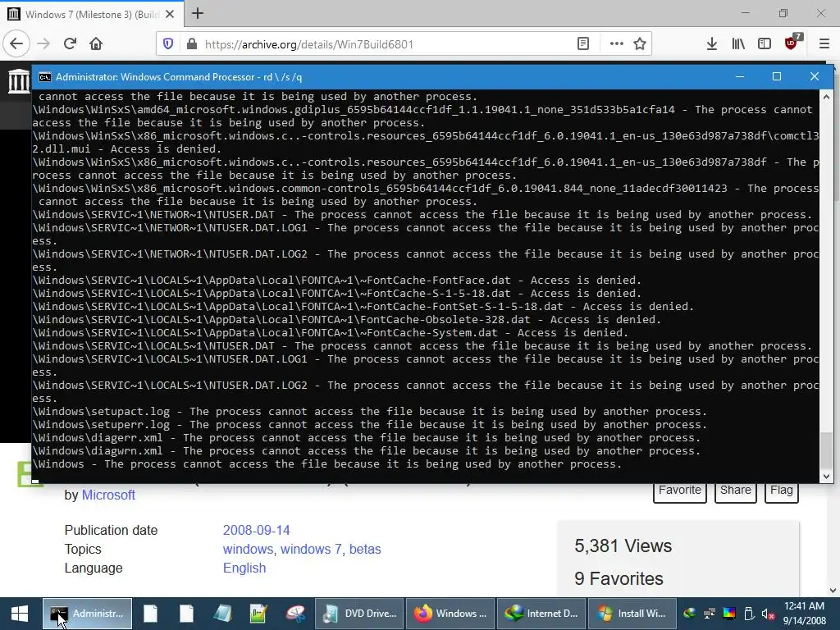Click the console scrollbar thumb
840x630 pixels.
(x=826, y=450)
